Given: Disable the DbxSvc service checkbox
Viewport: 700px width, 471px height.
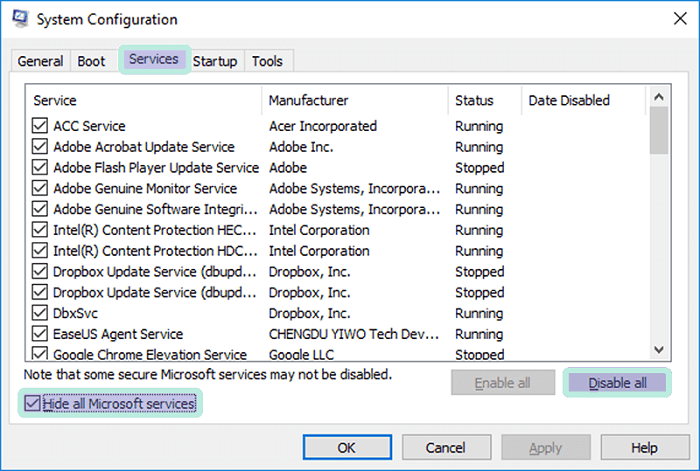Looking at the screenshot, I should coord(40,313).
